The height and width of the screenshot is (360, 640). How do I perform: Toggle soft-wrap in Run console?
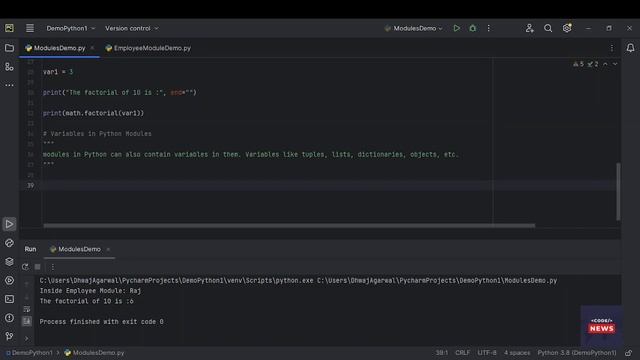(27, 309)
